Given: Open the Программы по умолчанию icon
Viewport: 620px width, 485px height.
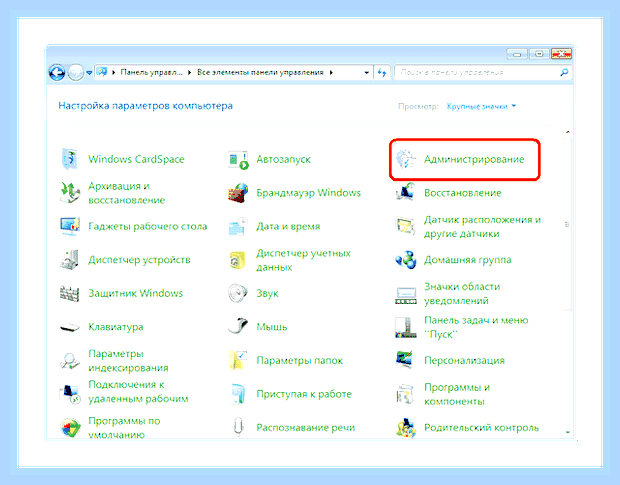Looking at the screenshot, I should (70, 428).
